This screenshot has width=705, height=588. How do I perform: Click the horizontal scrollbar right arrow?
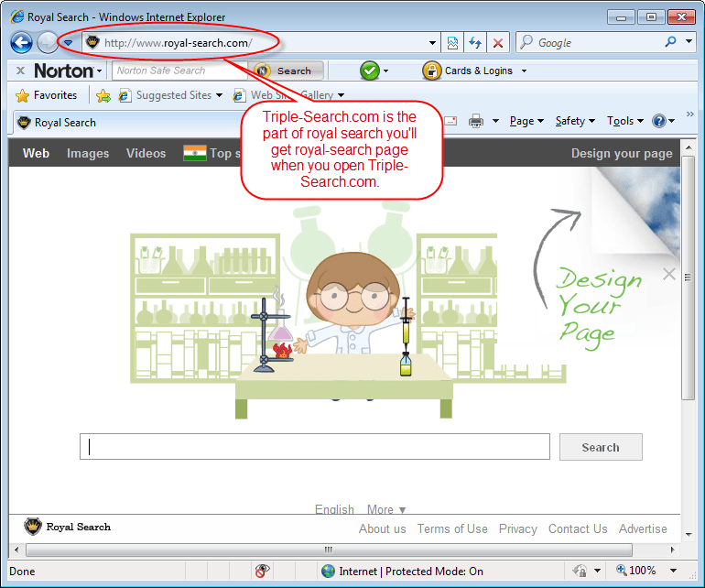[x=673, y=550]
